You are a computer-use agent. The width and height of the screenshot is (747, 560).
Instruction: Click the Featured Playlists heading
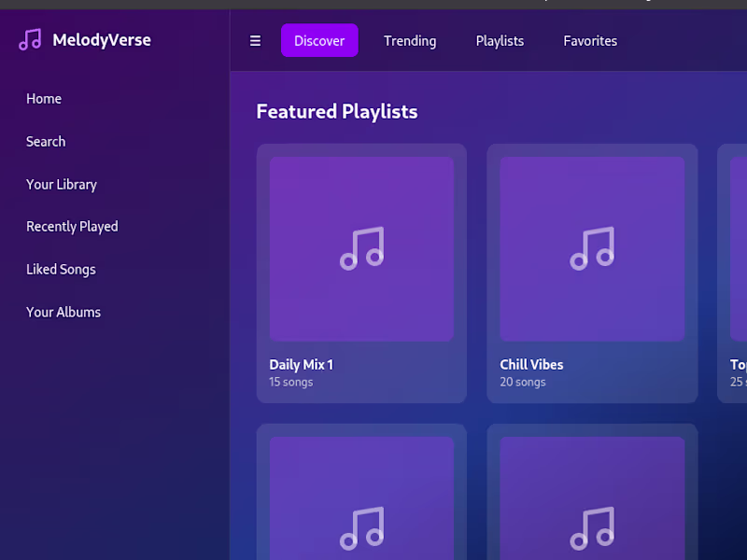pyautogui.click(x=337, y=111)
